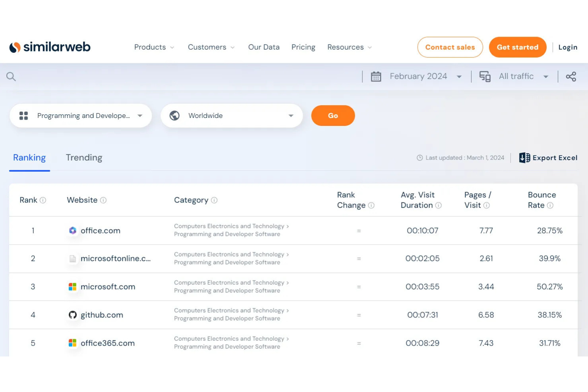
Task: Click the calendar icon beside February 2024
Action: point(376,76)
